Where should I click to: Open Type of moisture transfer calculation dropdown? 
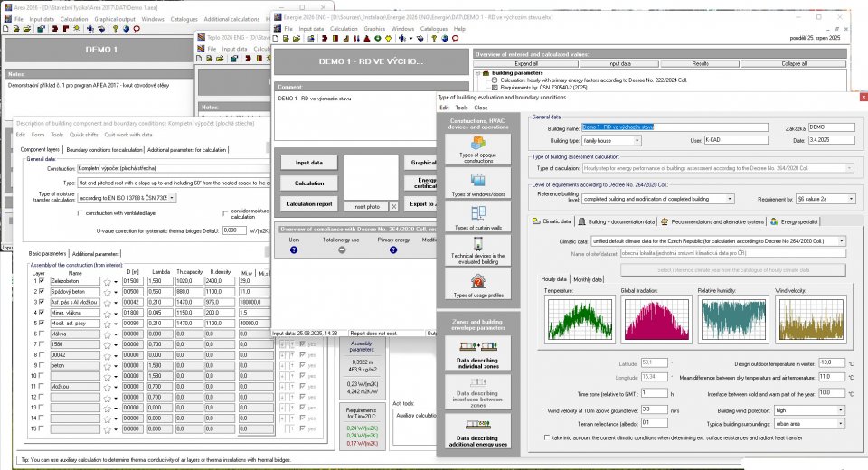172,198
